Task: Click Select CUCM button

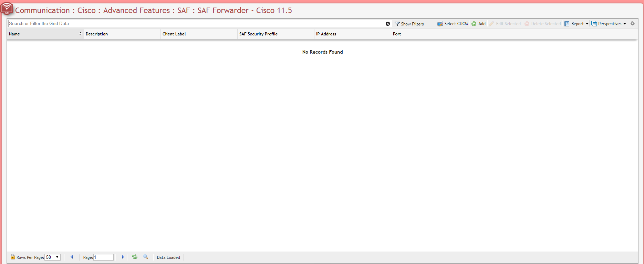Action: tap(453, 24)
